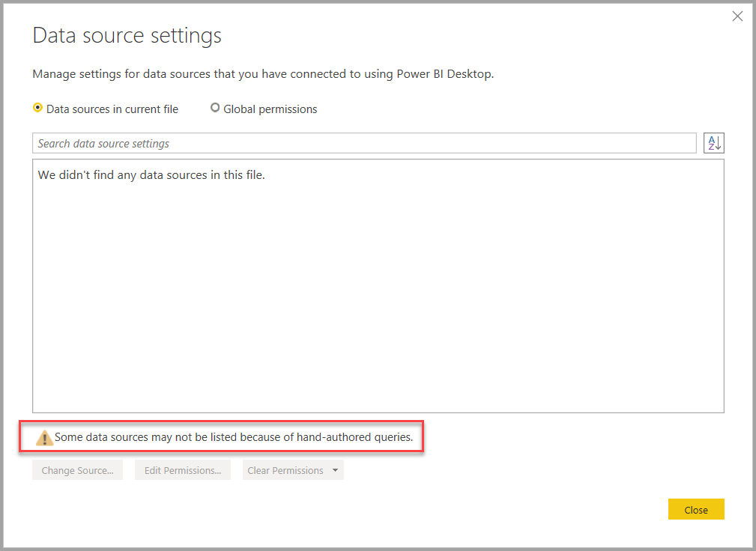Select the Global permissions radio circle
Image resolution: width=756 pixels, height=551 pixels.
tap(215, 108)
